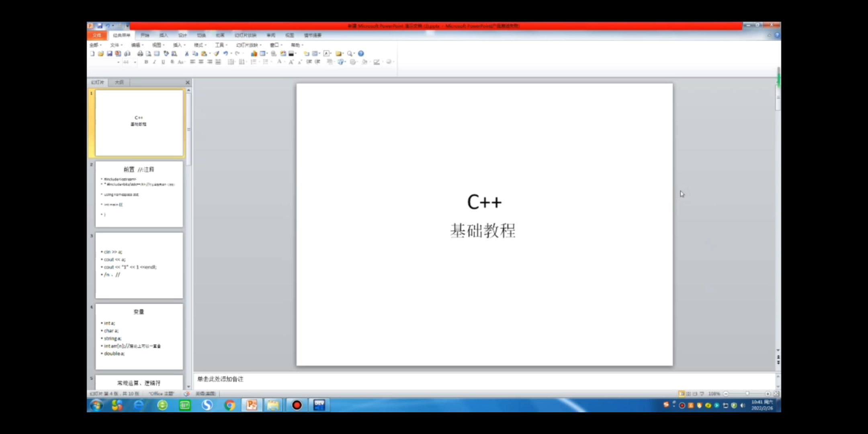
Task: Click the zoom in plus button
Action: 768,394
